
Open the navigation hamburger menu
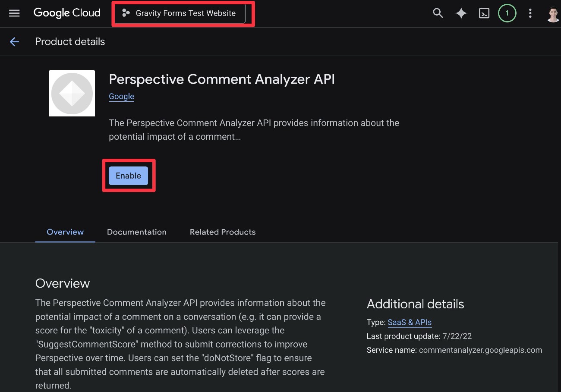click(14, 13)
